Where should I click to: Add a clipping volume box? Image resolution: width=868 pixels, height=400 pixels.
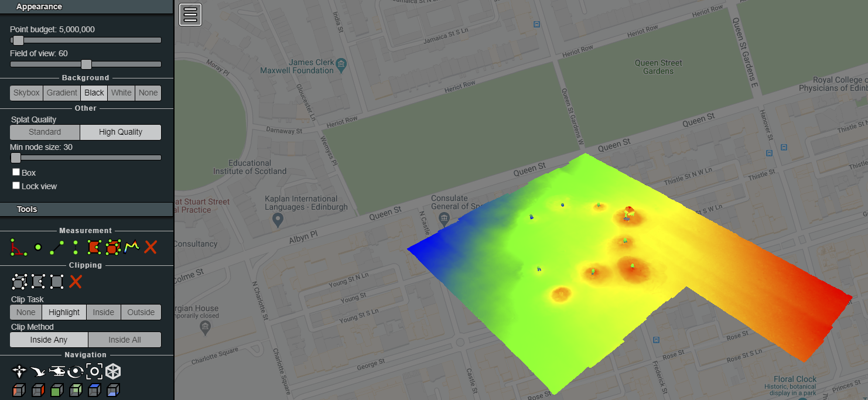click(x=19, y=282)
